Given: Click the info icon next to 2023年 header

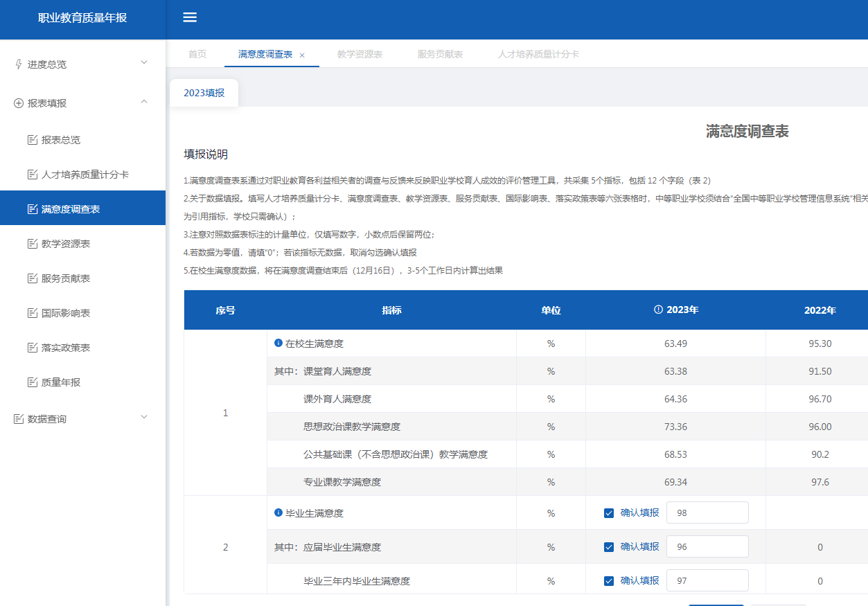Looking at the screenshot, I should pos(658,310).
